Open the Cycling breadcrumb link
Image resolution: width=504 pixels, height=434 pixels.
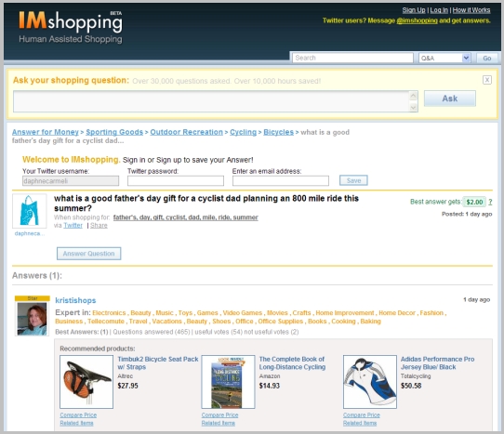click(243, 132)
